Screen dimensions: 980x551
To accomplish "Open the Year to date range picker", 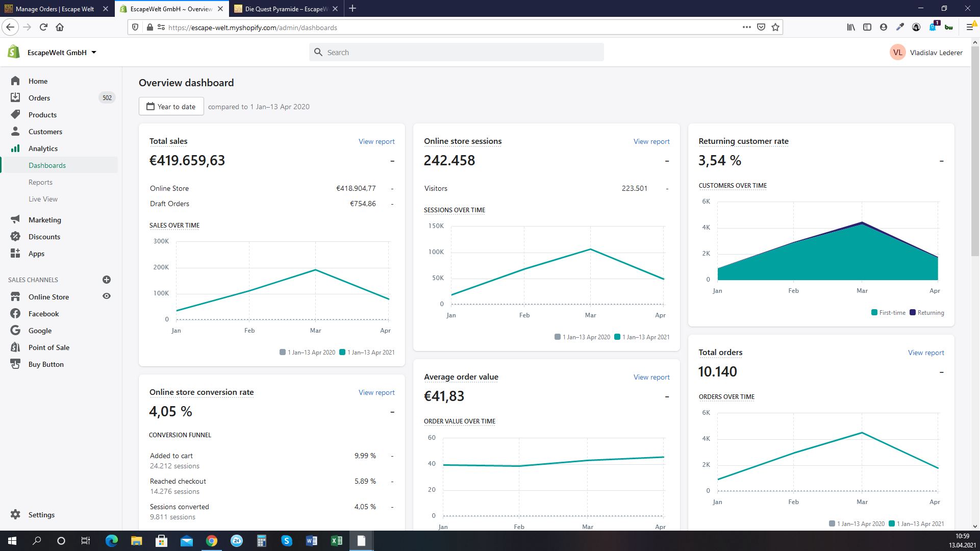I will (x=171, y=107).
